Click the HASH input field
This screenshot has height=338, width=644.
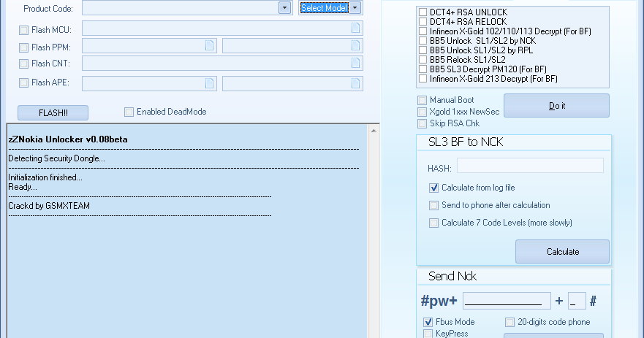tap(530, 165)
